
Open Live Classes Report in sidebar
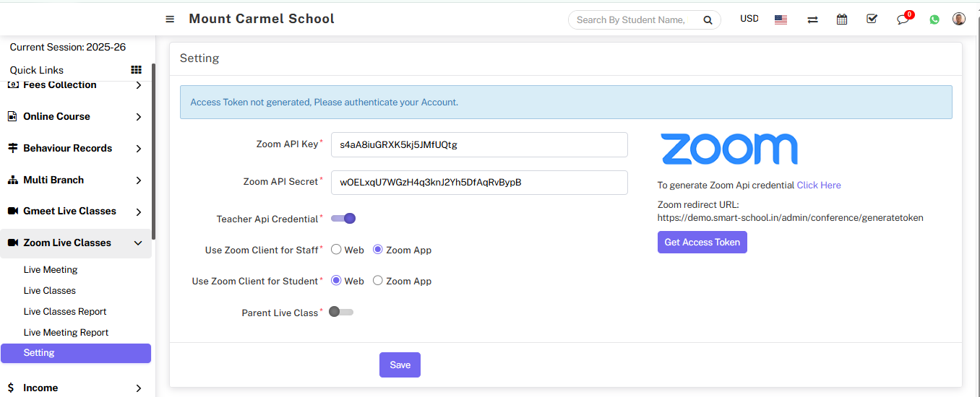(x=65, y=312)
